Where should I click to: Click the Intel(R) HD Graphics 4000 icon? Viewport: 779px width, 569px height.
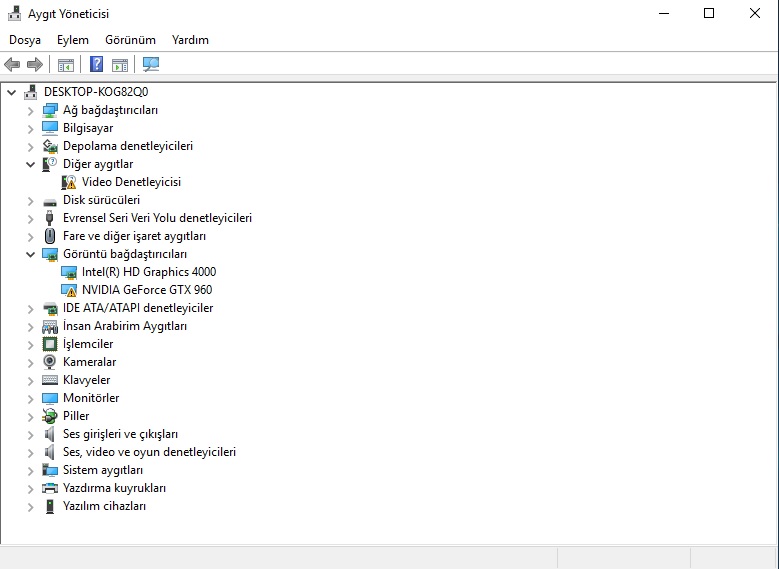(69, 272)
